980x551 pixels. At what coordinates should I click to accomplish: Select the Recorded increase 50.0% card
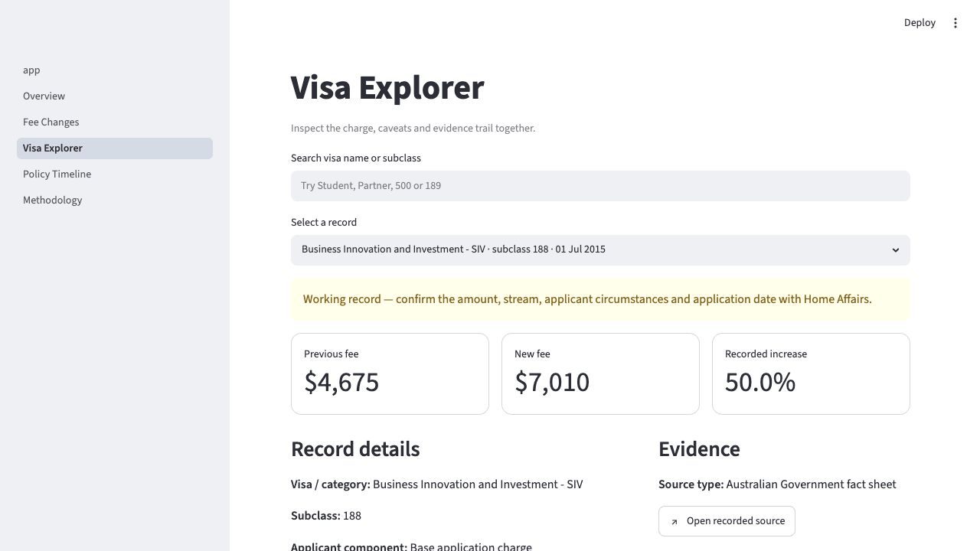point(811,373)
